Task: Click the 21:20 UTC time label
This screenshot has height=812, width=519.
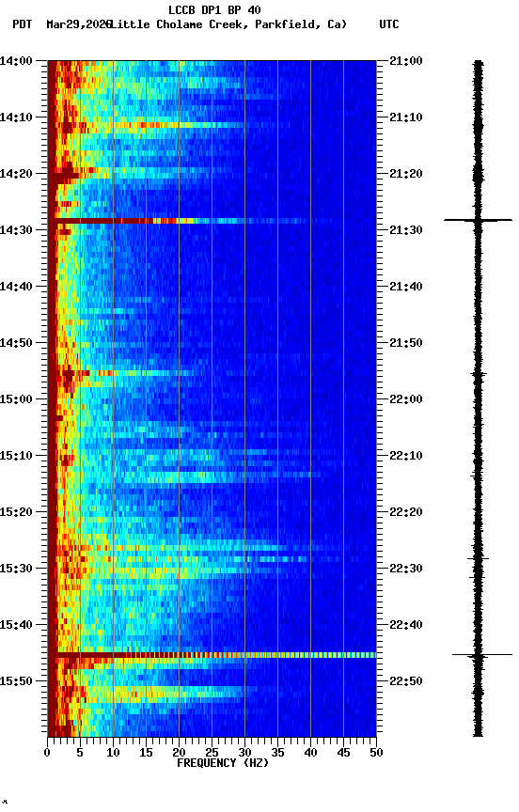Action: tap(406, 174)
